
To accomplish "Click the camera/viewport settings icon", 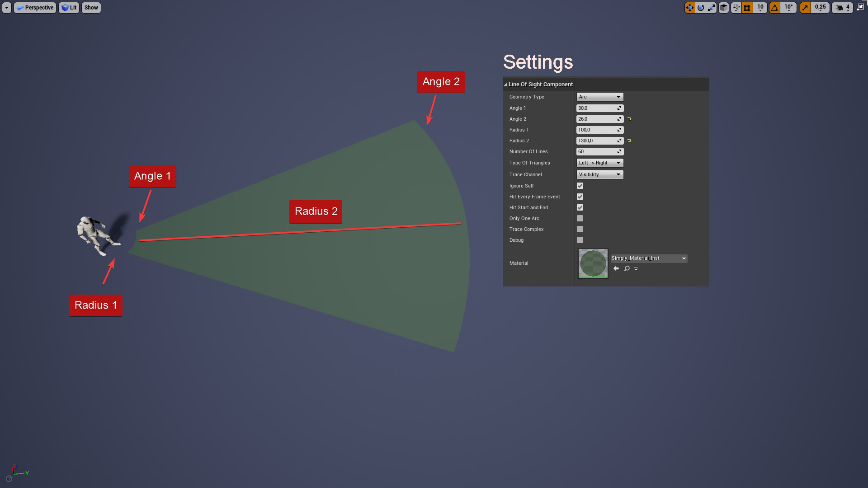I will (x=840, y=7).
